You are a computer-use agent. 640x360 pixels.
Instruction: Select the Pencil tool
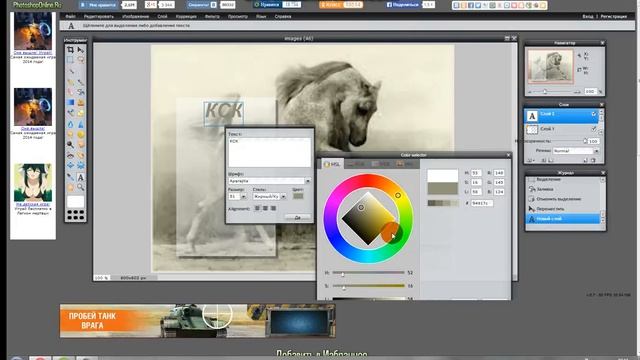[x=70, y=82]
